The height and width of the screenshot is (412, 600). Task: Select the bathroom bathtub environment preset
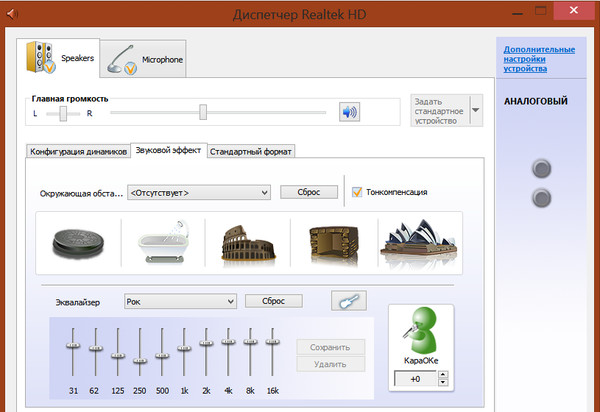163,242
